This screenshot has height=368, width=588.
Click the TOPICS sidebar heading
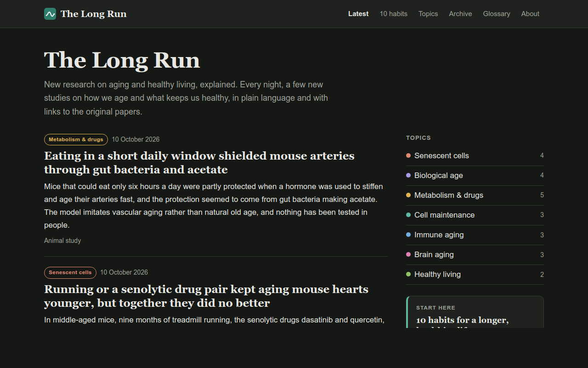(418, 138)
